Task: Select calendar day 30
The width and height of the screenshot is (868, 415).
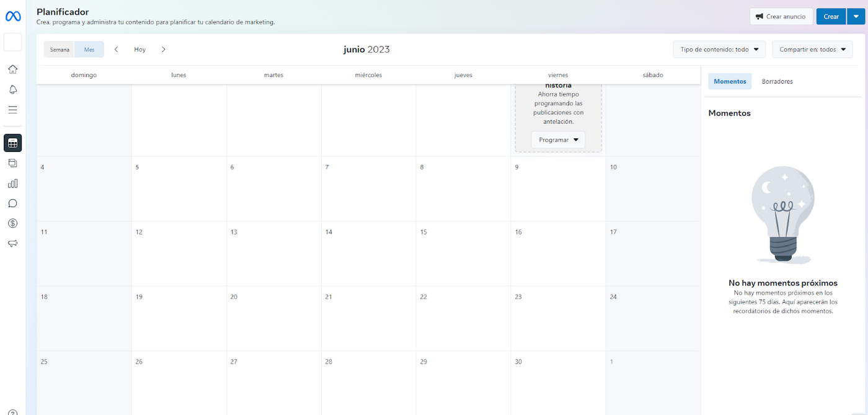Action: [x=558, y=383]
